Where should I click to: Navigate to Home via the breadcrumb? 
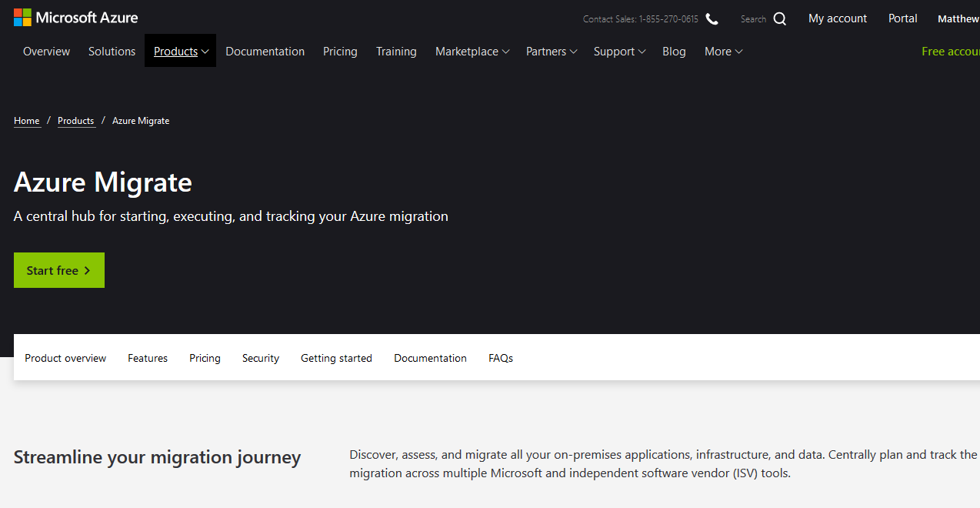click(x=26, y=120)
